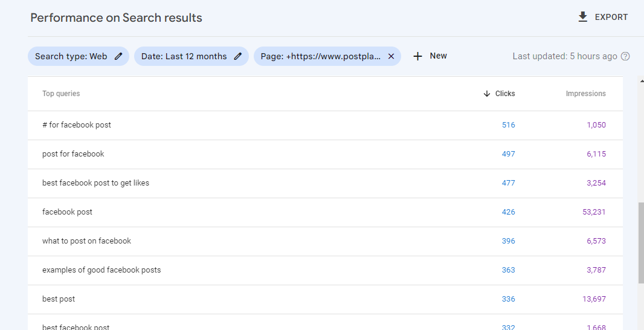Remove the Page filter with X icon
The height and width of the screenshot is (330, 644).
tap(391, 56)
